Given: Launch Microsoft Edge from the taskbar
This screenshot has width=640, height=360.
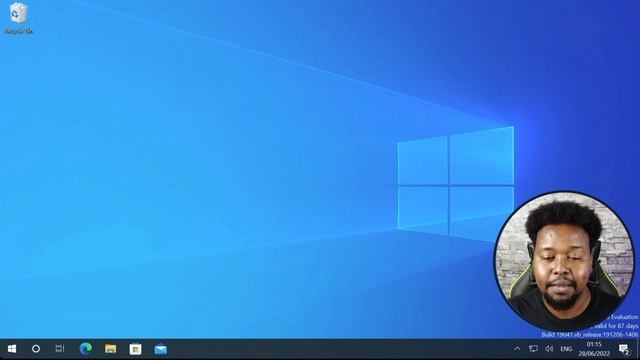Looking at the screenshot, I should [86, 349].
